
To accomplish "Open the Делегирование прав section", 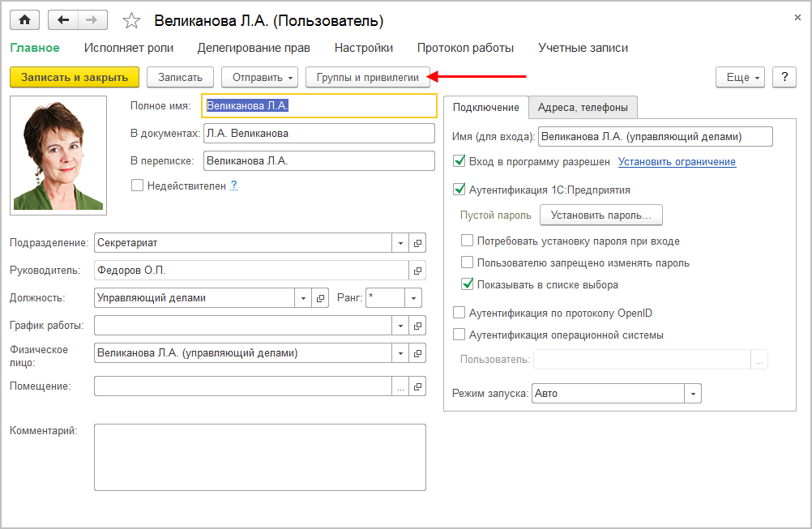I will click(x=254, y=48).
